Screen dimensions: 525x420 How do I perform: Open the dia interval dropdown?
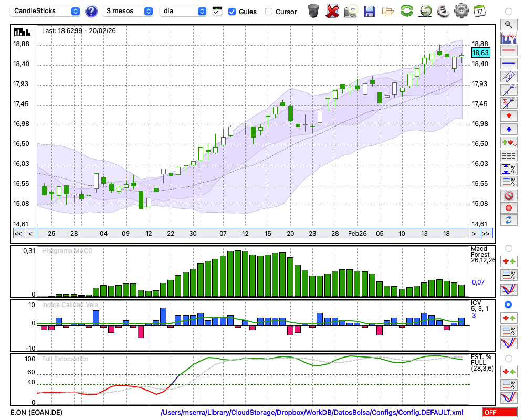point(183,11)
